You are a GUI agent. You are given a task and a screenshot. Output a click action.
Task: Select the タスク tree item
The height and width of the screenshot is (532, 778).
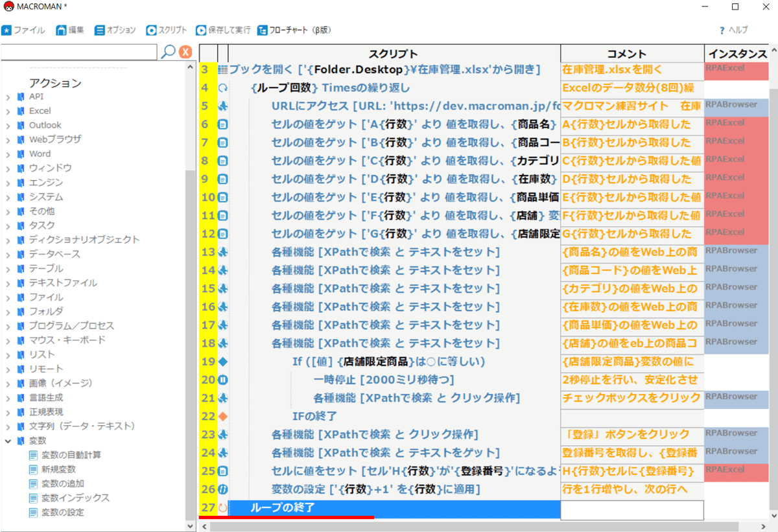(x=42, y=226)
